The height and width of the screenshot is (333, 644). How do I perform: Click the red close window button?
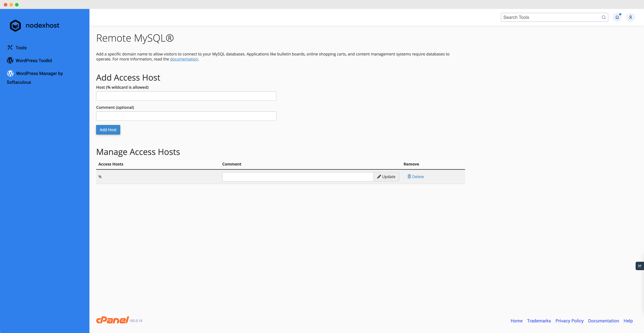pyautogui.click(x=5, y=5)
